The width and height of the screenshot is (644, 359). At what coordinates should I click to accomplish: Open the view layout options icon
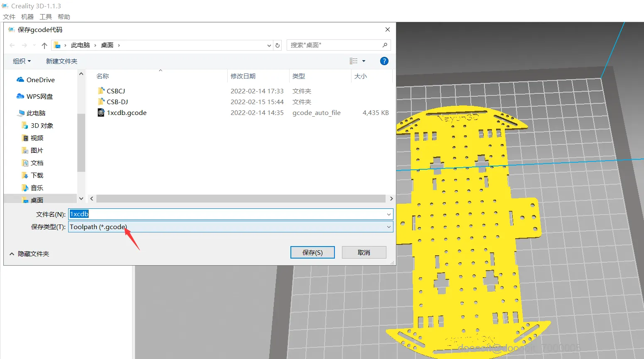354,61
